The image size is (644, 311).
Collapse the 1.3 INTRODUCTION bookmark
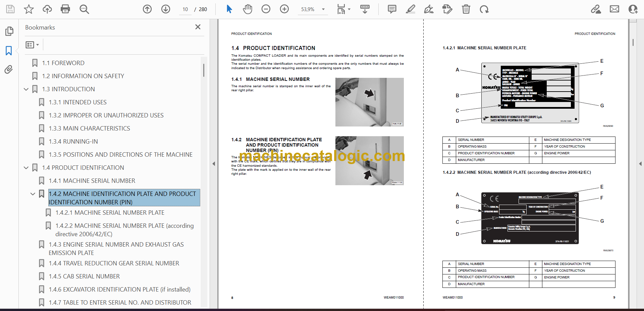pyautogui.click(x=26, y=89)
